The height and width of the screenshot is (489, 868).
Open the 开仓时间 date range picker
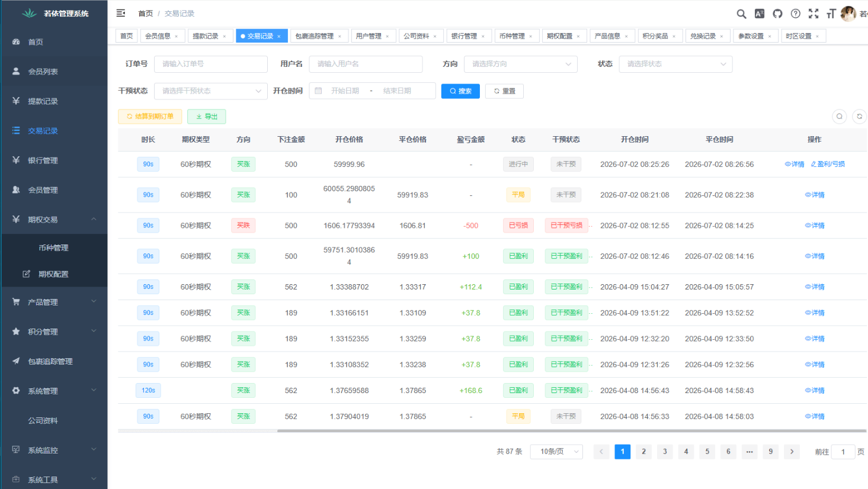[x=372, y=91]
